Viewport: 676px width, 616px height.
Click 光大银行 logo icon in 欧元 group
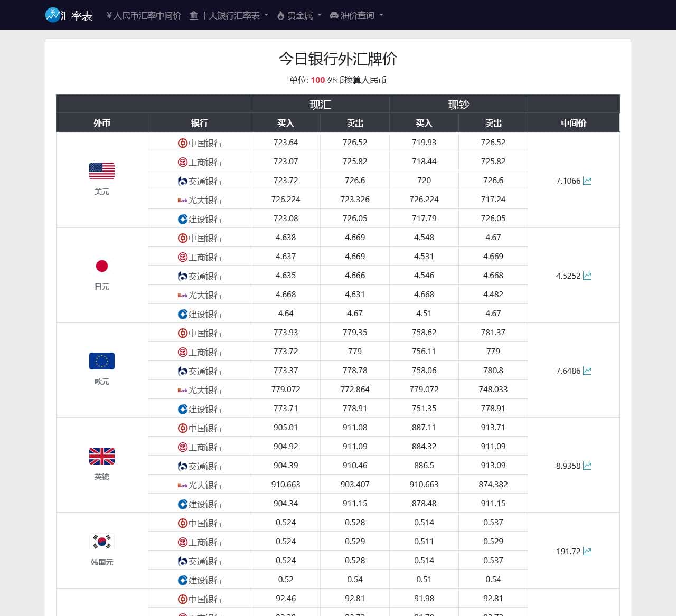[x=183, y=390]
